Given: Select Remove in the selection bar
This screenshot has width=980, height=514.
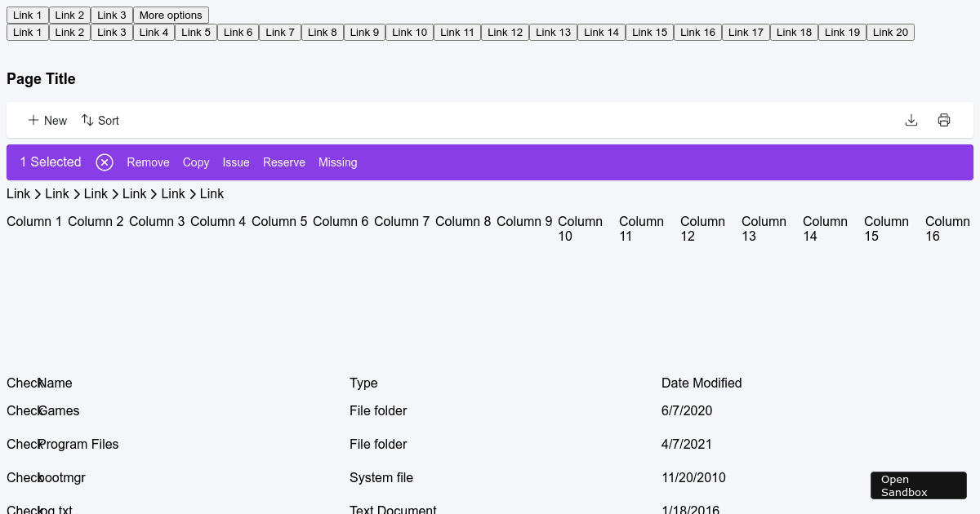Looking at the screenshot, I should [x=148, y=162].
